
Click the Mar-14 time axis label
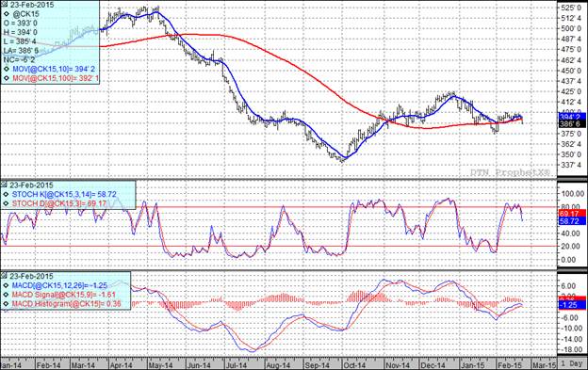[83, 364]
